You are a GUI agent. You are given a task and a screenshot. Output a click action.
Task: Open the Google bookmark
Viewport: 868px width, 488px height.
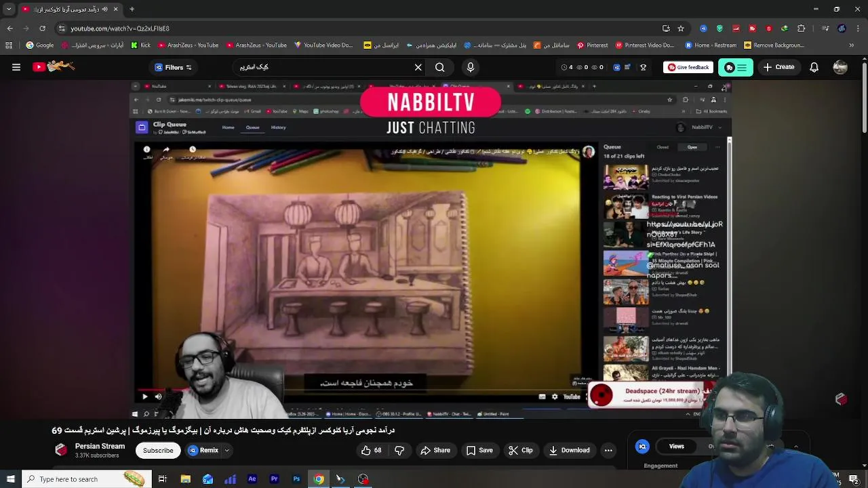pyautogui.click(x=40, y=45)
